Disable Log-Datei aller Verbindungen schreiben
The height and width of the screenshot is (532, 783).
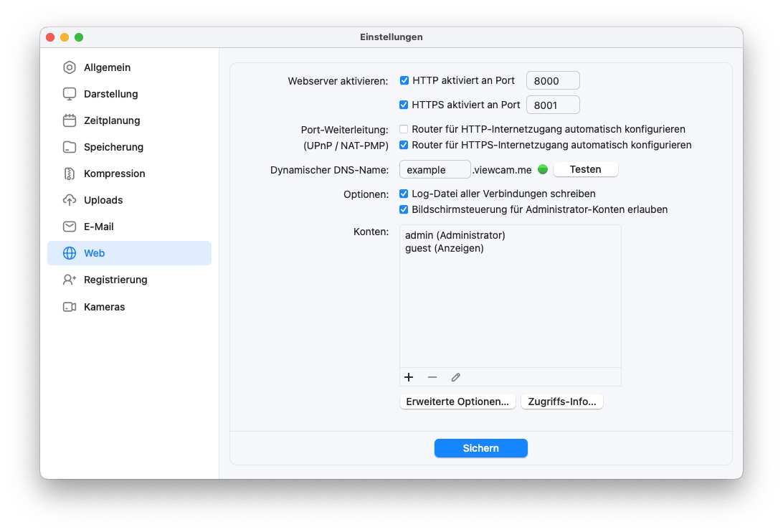click(404, 193)
